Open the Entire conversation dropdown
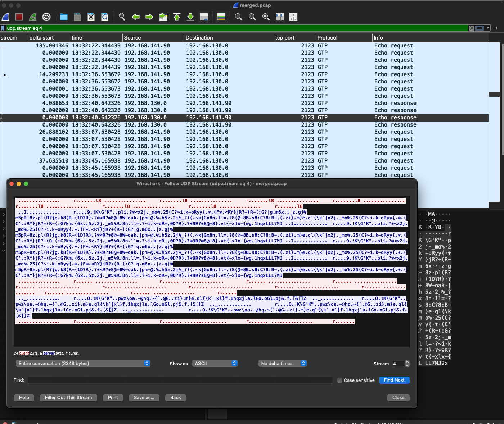Viewport: 504px width, 424px height. (x=83, y=363)
